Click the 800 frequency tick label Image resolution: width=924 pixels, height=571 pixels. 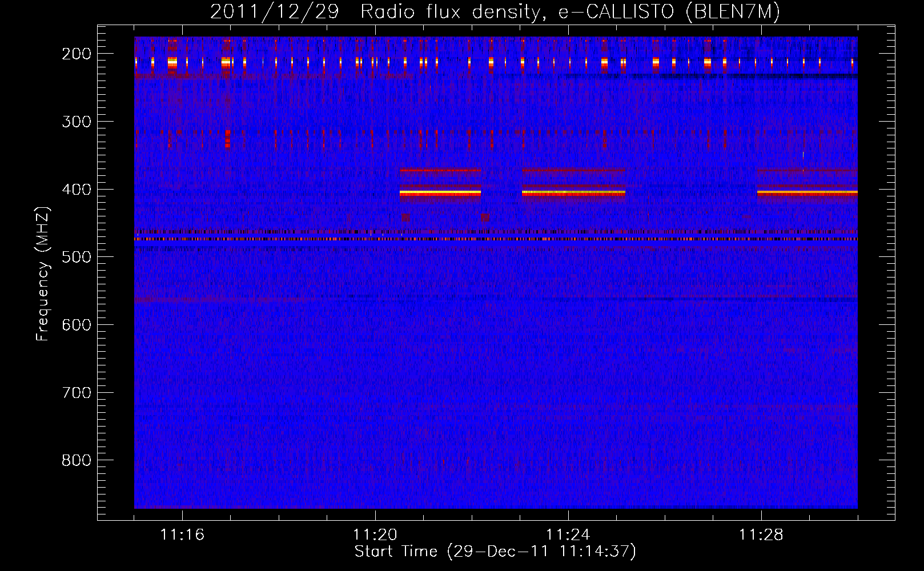click(x=76, y=460)
